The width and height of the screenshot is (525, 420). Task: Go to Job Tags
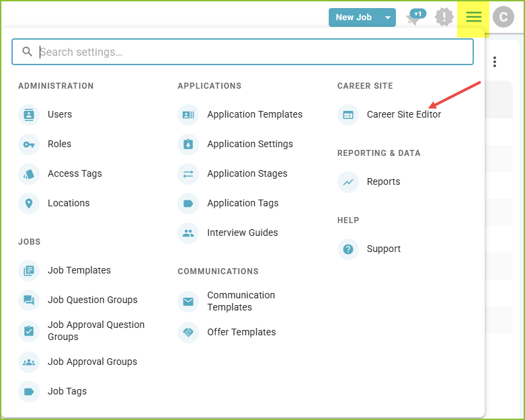[67, 391]
